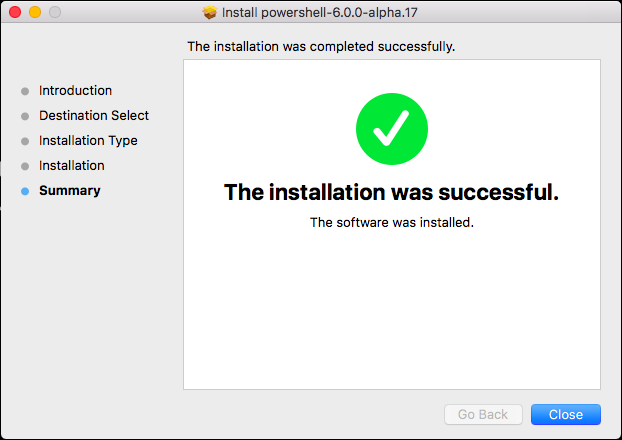This screenshot has height=440, width=622.
Task: Click 'The software was installed.' text
Action: point(392,223)
